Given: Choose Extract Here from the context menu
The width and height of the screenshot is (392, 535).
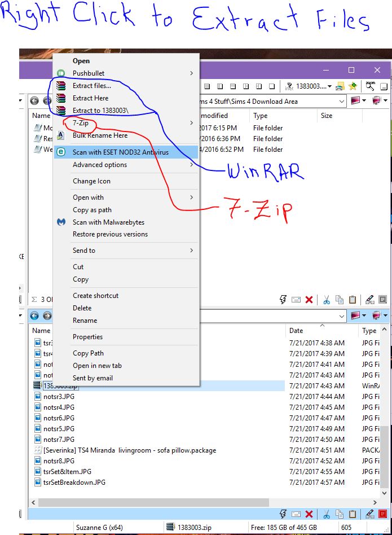Looking at the screenshot, I should point(90,98).
